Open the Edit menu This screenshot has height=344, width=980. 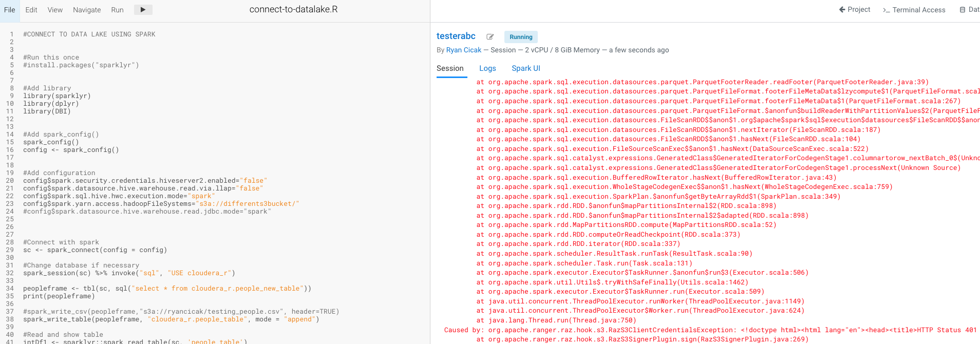[31, 10]
